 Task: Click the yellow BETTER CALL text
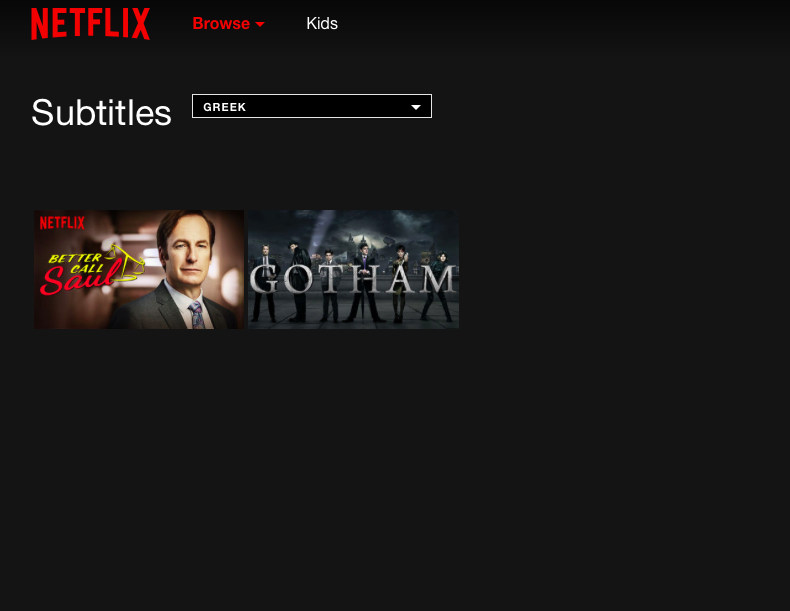coord(77,263)
